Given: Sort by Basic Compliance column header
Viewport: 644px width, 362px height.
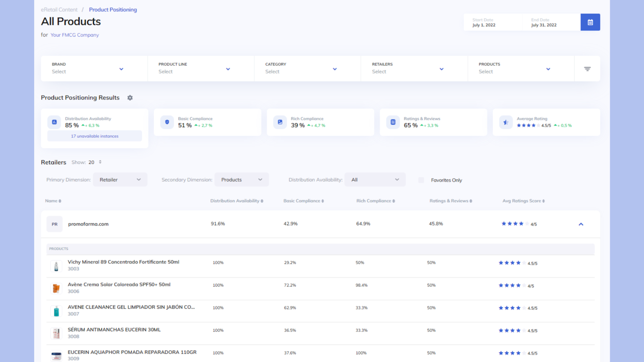Looking at the screenshot, I should click(x=303, y=201).
